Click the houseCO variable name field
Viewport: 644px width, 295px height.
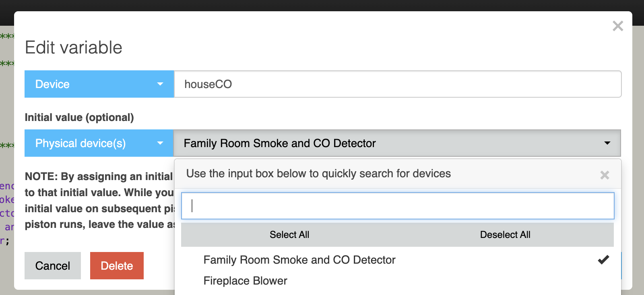(x=397, y=84)
